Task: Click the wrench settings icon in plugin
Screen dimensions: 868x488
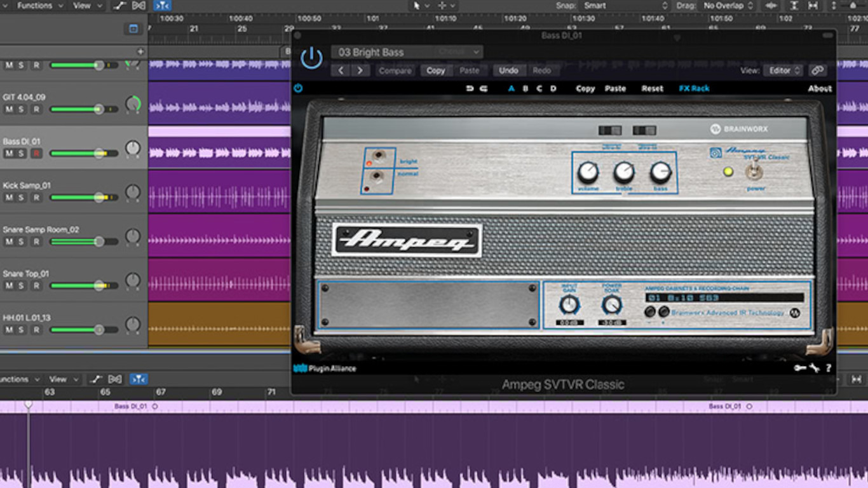Action: tap(815, 367)
